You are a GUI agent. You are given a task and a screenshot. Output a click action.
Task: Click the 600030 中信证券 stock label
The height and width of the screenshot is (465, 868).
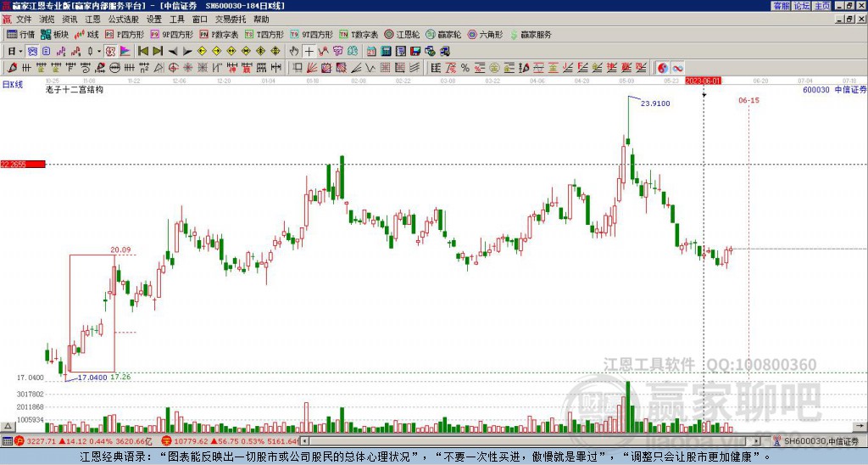834,89
